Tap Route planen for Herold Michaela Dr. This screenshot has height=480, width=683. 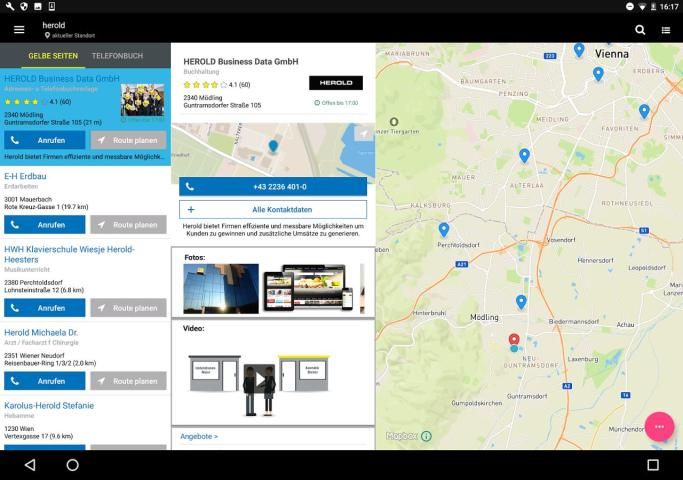coord(128,381)
